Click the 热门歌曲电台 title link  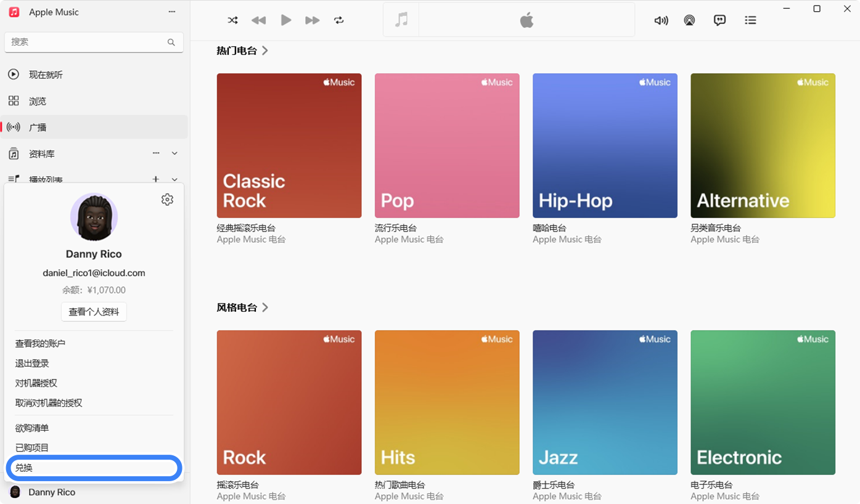point(400,485)
